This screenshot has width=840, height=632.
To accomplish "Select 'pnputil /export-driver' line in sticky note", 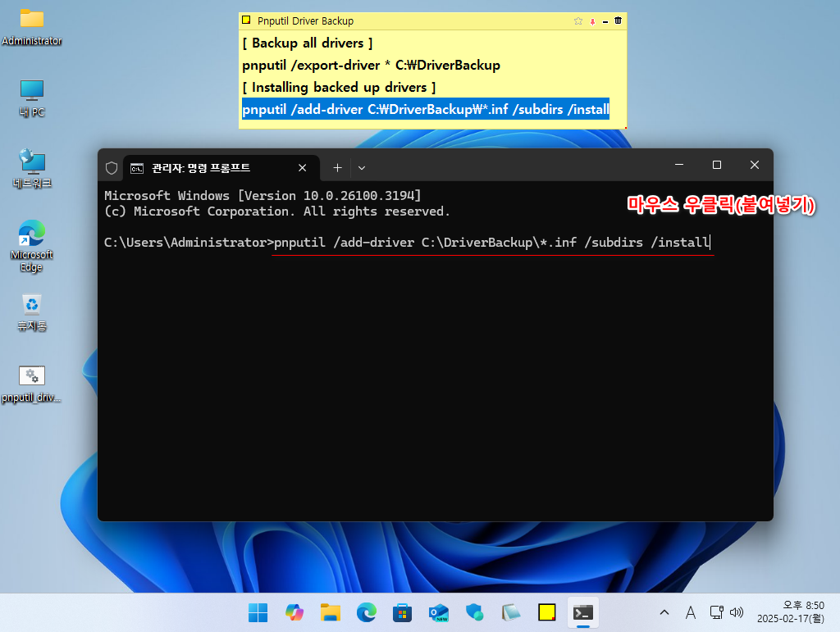I will (372, 66).
